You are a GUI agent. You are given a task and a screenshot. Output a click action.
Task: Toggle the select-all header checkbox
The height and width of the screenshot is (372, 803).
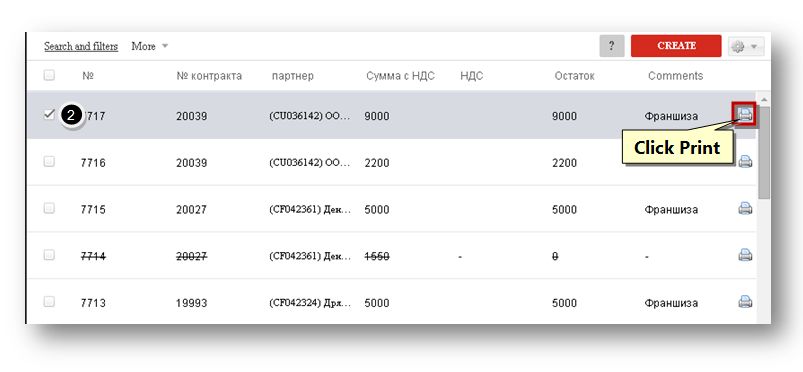click(49, 75)
